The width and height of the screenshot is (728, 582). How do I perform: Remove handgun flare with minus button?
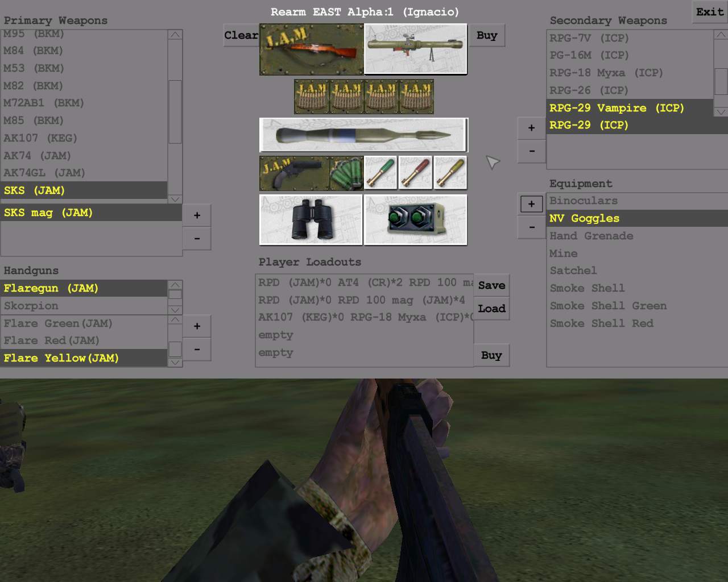[x=197, y=350]
